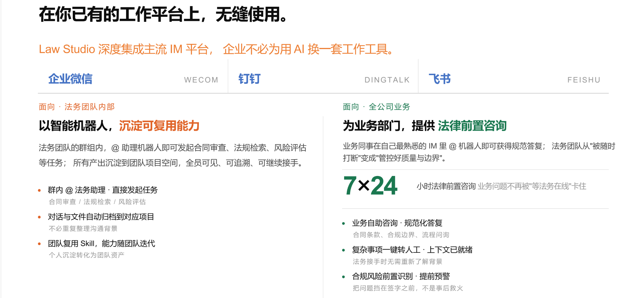The height and width of the screenshot is (298, 644).
Task: Click the bullet 合规风险前置识别 · 提前预警
Action: pos(401,276)
